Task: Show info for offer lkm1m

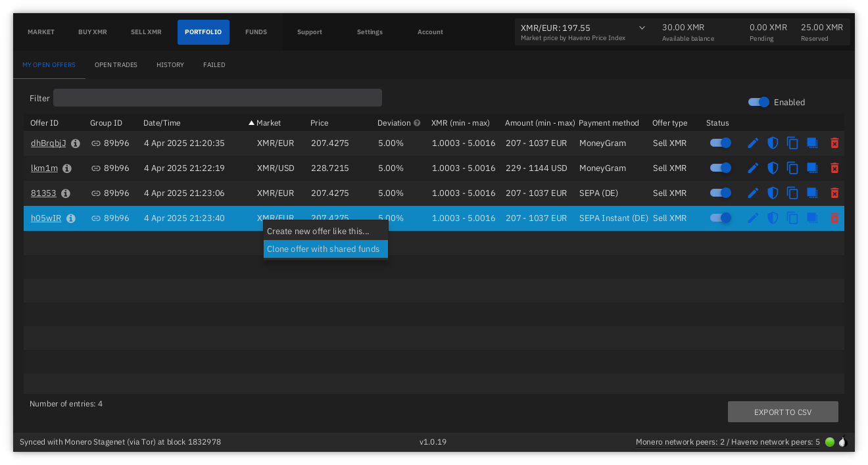Action: (67, 168)
